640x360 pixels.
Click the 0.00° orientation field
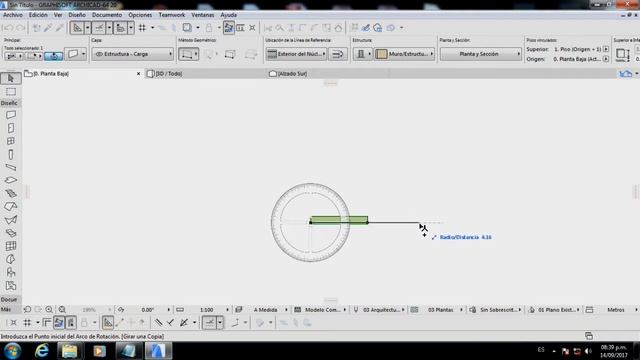(x=147, y=310)
